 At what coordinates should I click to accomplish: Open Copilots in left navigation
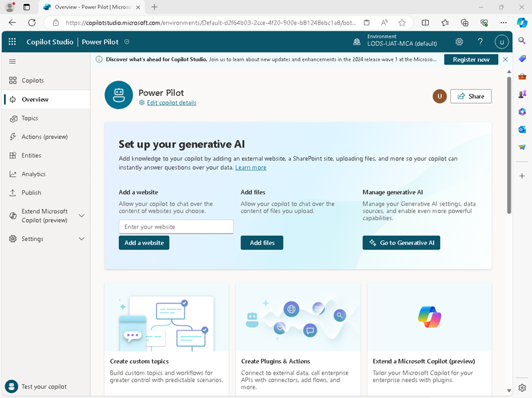[x=45, y=81]
